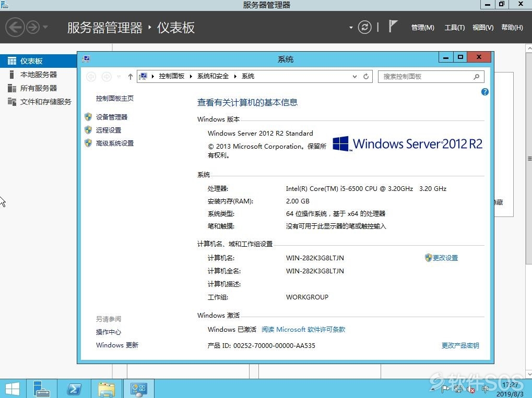Click the up-one-level arrow
The height and width of the screenshot is (398, 532).
131,77
